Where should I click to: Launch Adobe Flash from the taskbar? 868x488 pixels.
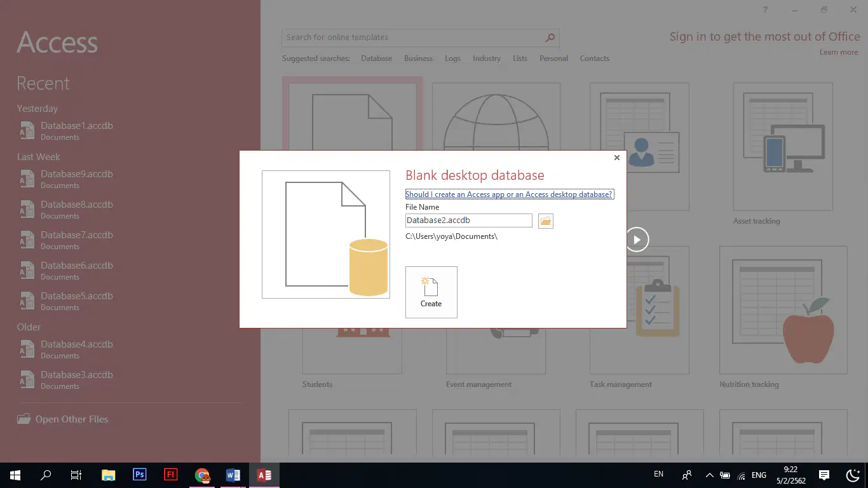pos(171,475)
